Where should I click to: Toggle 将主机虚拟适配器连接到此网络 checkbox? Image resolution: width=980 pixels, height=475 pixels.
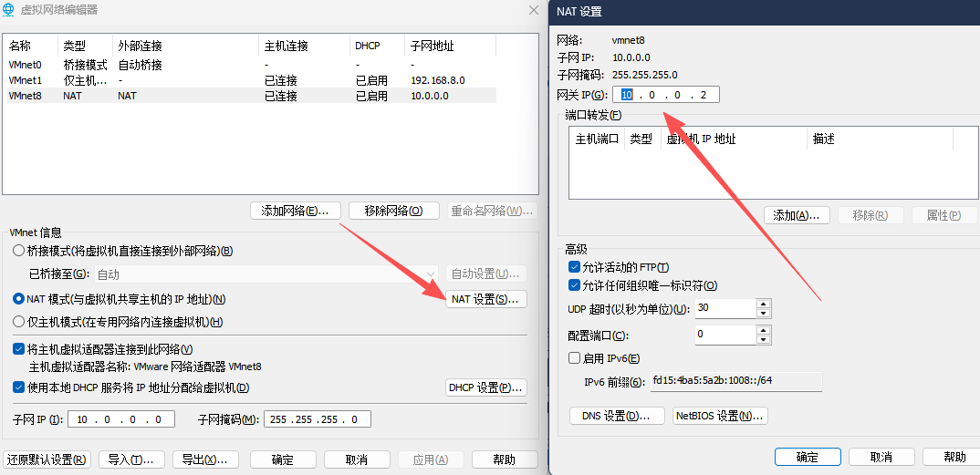pyautogui.click(x=18, y=349)
